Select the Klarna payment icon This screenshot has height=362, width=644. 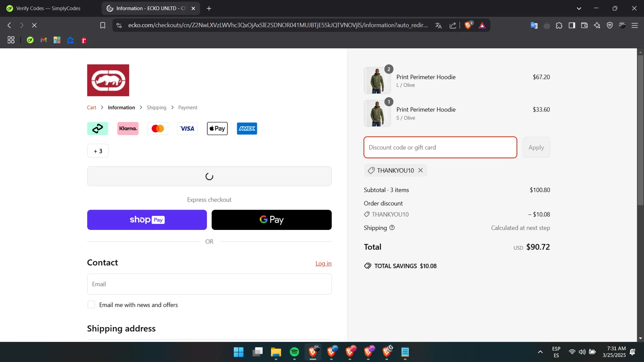pyautogui.click(x=128, y=128)
